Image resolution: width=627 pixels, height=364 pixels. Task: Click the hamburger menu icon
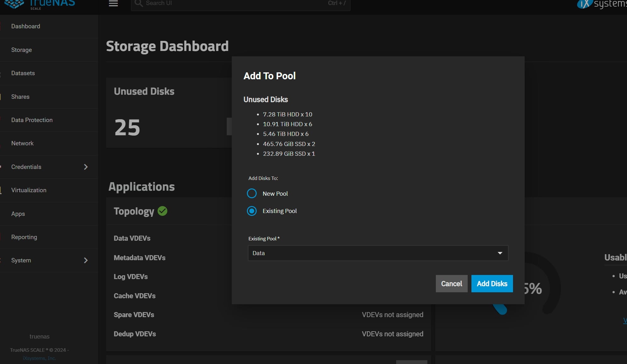point(113,3)
